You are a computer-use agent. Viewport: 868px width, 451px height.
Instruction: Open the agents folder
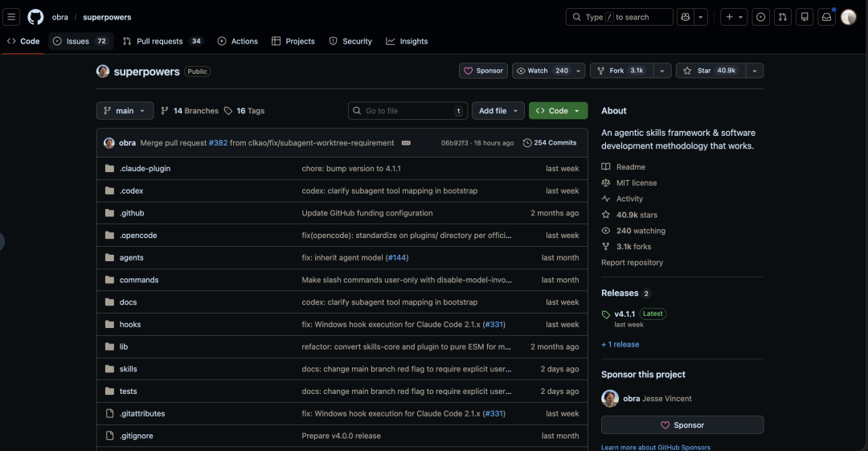(x=131, y=257)
